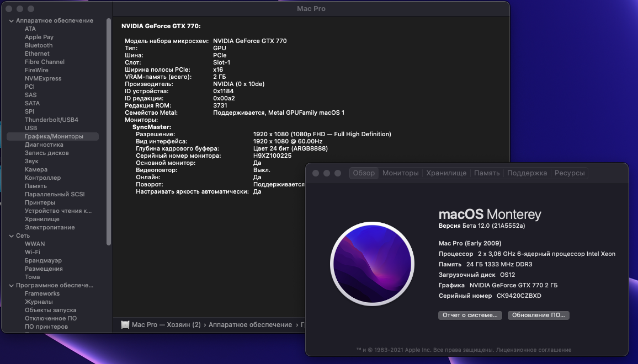Select Электропитание in the sidebar
The width and height of the screenshot is (638, 364).
click(x=50, y=227)
